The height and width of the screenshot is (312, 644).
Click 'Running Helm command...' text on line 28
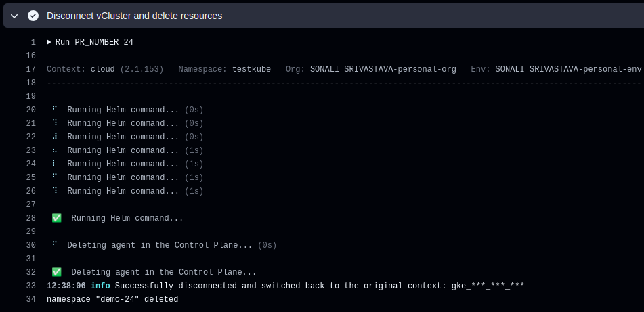coord(127,218)
